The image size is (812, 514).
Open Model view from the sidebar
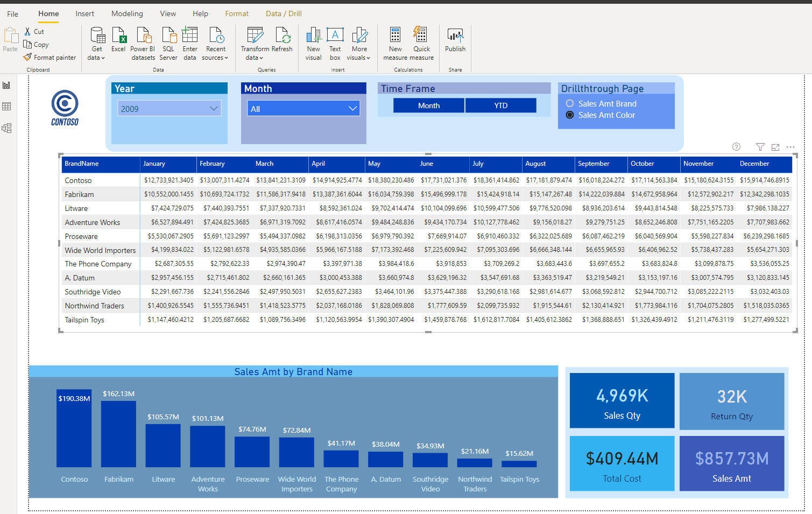coord(7,128)
